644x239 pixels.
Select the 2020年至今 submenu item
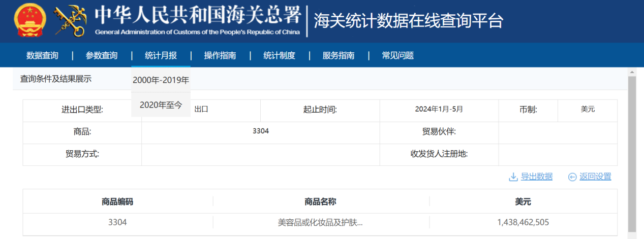click(161, 105)
